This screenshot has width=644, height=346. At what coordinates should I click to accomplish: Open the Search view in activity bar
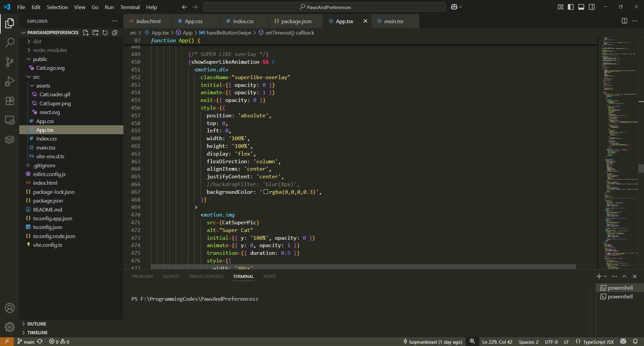click(10, 43)
